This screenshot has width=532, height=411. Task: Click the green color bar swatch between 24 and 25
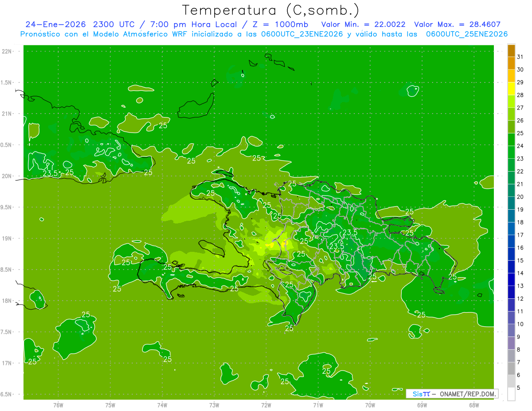[x=511, y=140]
